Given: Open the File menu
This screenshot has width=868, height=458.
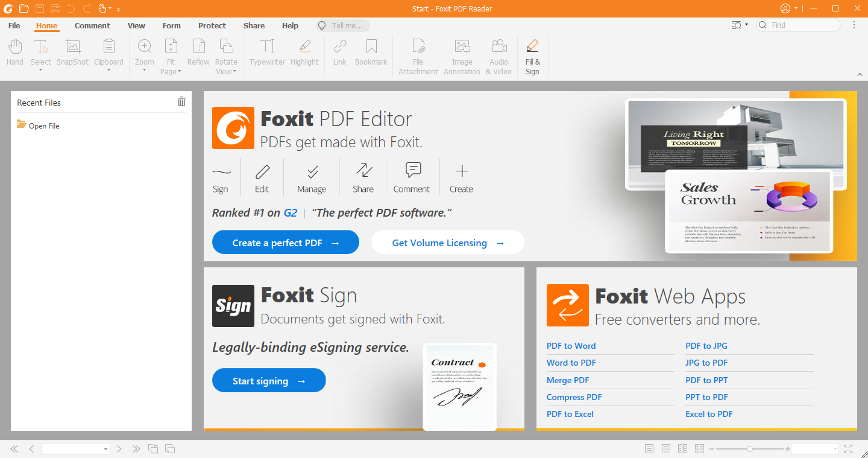Looking at the screenshot, I should pos(14,25).
